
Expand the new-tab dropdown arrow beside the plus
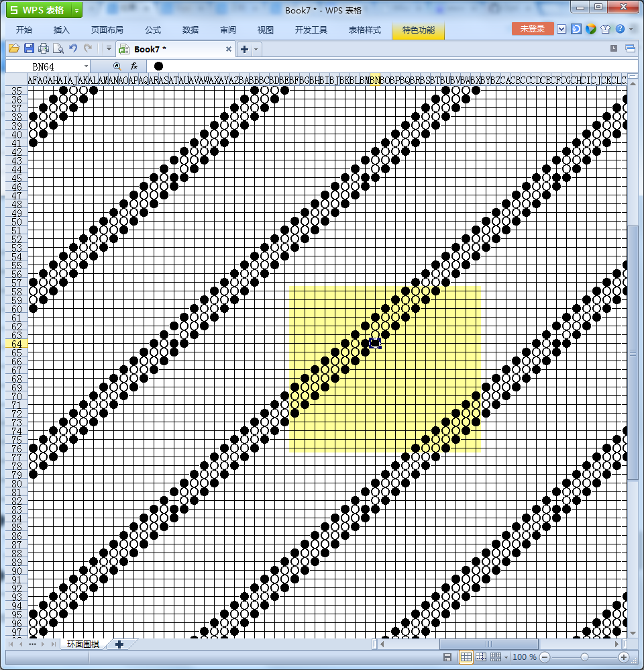[256, 49]
